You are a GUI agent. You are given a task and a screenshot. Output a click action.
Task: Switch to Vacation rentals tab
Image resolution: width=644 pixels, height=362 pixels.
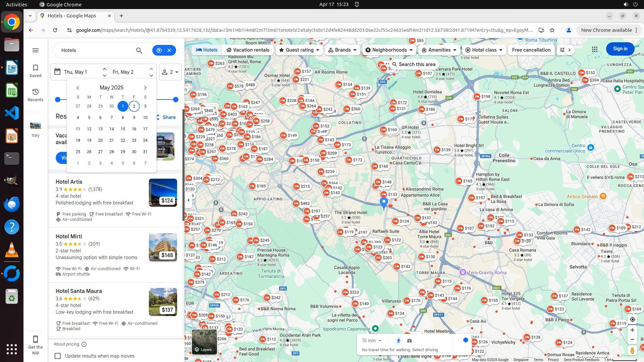pos(248,50)
